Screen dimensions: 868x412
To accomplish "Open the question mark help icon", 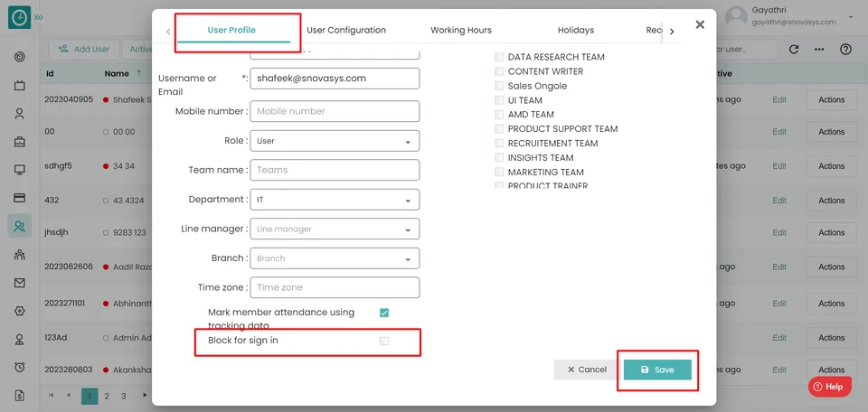I will coord(845,49).
